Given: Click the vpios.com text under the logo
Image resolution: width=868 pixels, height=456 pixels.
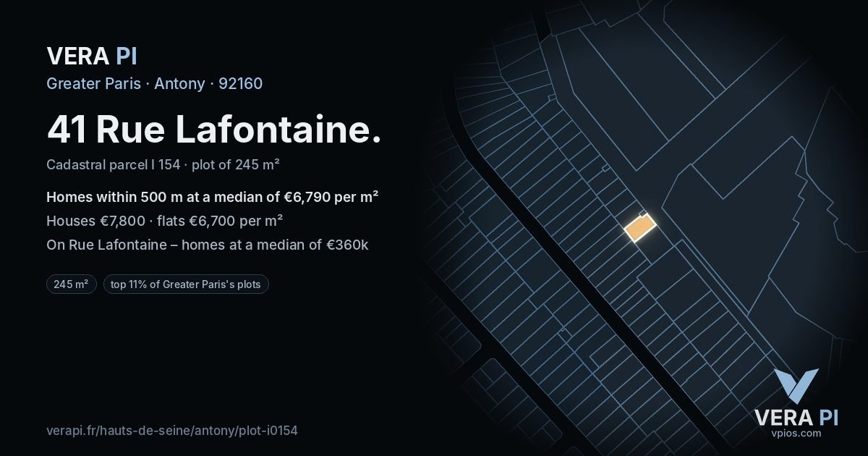Looking at the screenshot, I should pyautogui.click(x=796, y=434).
